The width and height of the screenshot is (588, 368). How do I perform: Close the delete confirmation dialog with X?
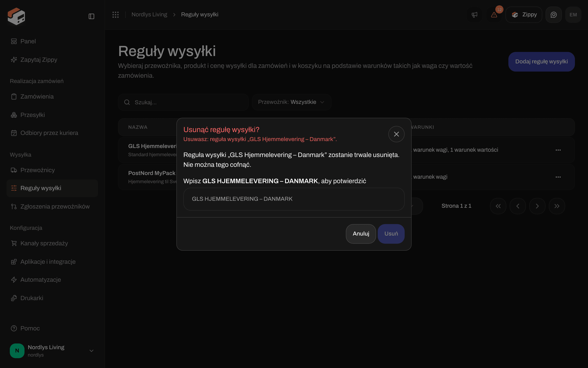coord(396,134)
